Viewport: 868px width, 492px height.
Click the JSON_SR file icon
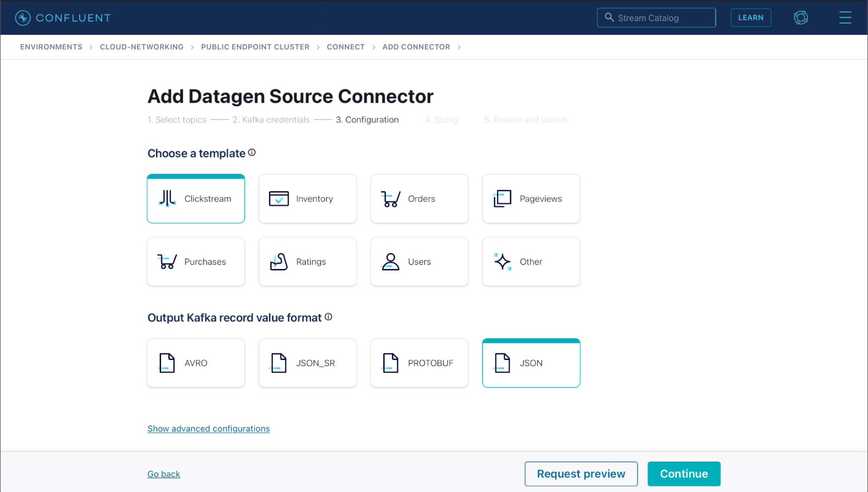click(279, 363)
